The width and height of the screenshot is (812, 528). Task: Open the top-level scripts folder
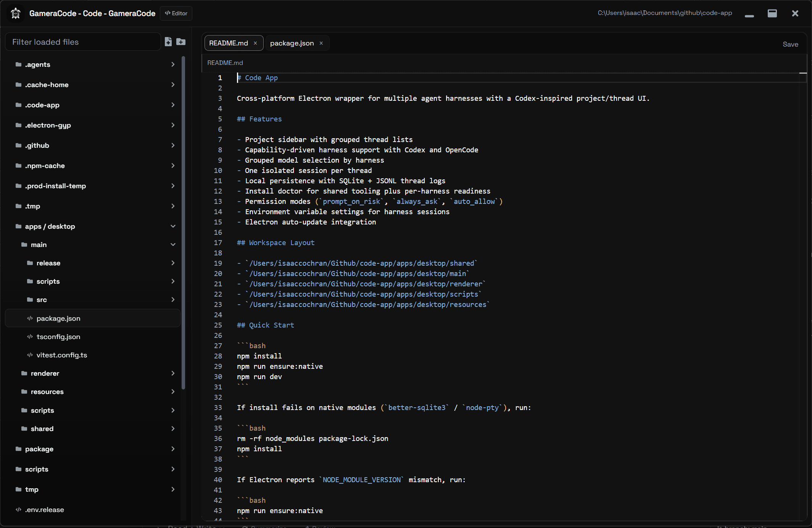coord(93,469)
